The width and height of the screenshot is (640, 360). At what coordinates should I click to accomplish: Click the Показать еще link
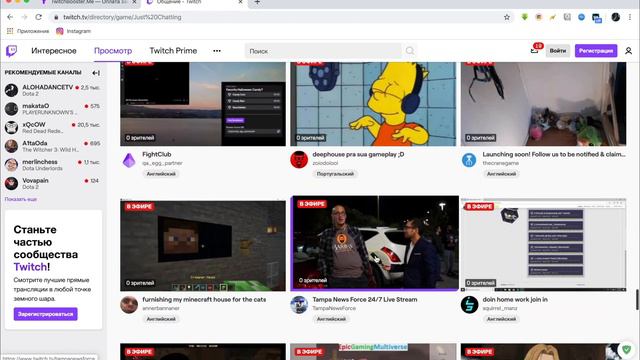(21, 199)
